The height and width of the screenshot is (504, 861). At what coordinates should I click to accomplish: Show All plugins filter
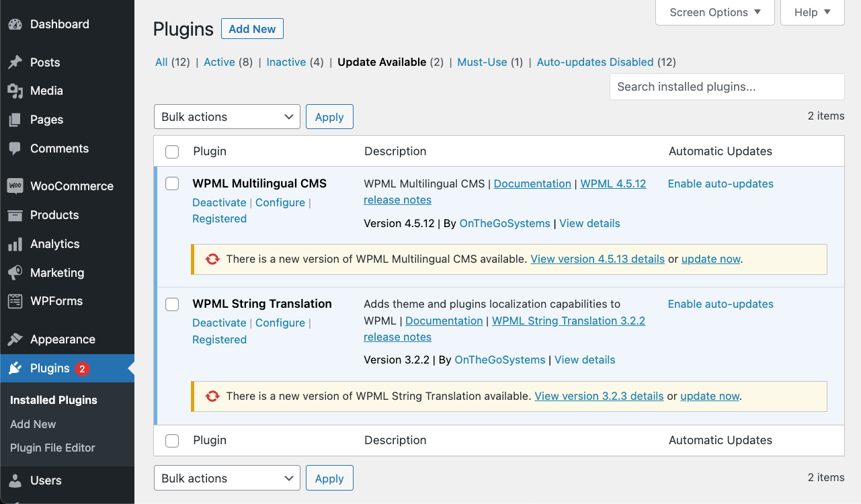[161, 62]
